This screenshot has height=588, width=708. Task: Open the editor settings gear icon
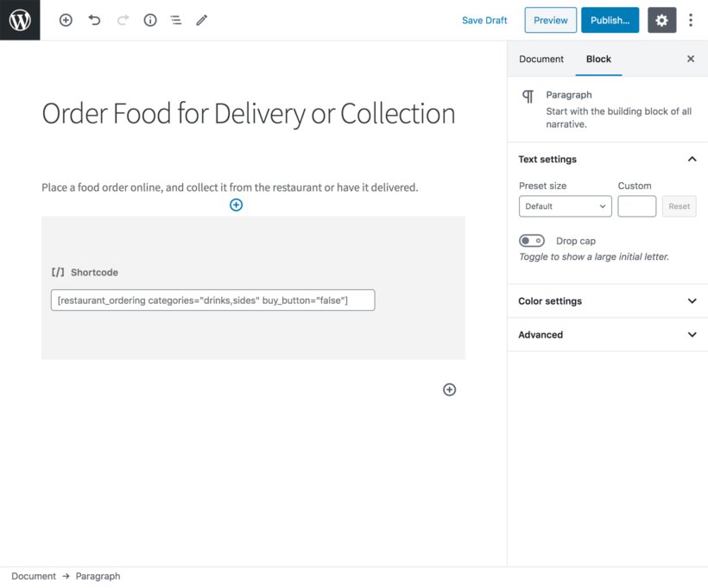click(x=661, y=20)
